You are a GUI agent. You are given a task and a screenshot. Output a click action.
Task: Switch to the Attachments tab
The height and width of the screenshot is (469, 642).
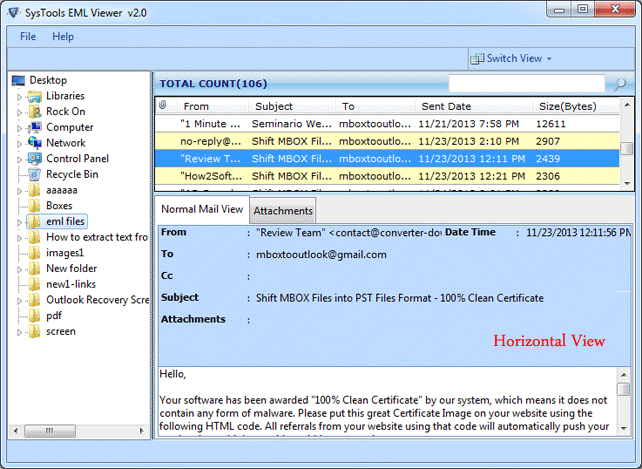(283, 211)
